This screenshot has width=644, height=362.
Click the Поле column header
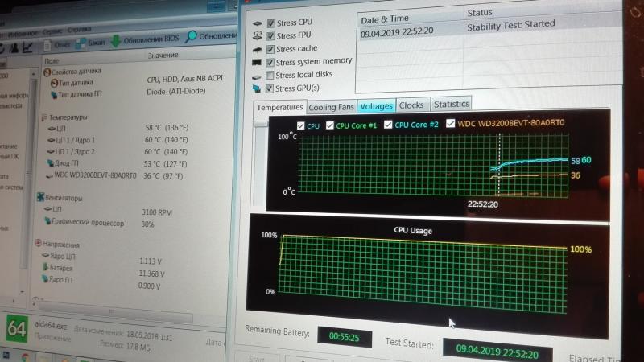pos(52,61)
